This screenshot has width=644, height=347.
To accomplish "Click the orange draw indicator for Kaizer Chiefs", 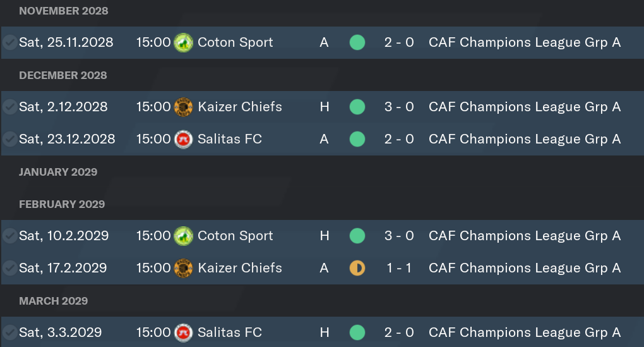I will 357,268.
